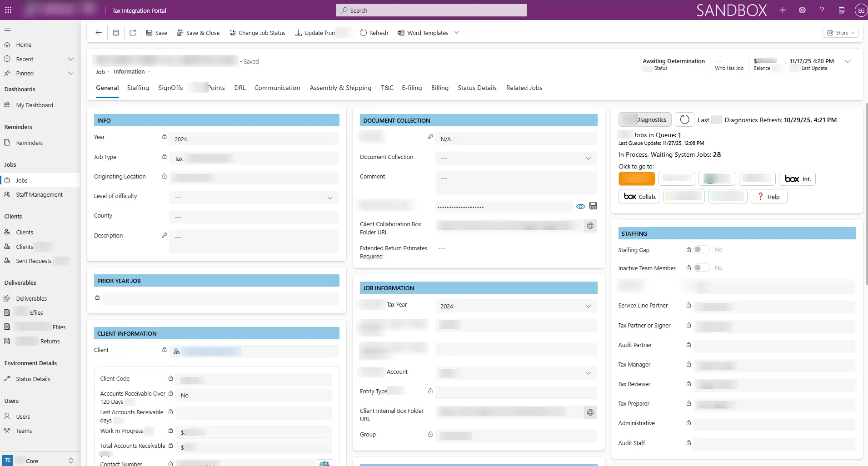Image resolution: width=868 pixels, height=466 pixels.
Task: Open the Document Collection dropdown
Action: pos(589,159)
